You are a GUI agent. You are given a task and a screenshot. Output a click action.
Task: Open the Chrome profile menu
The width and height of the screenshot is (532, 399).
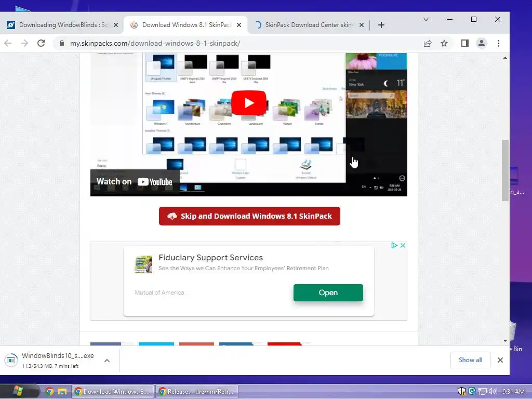(482, 43)
